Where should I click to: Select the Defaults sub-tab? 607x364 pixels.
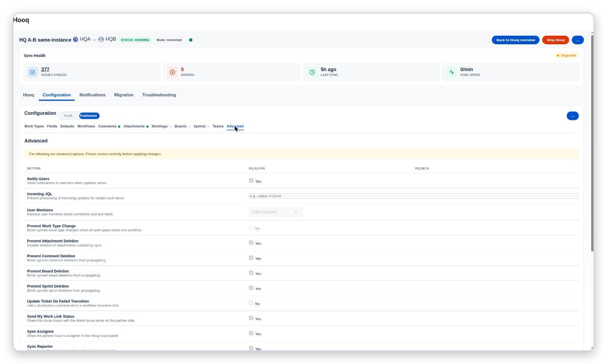(67, 126)
